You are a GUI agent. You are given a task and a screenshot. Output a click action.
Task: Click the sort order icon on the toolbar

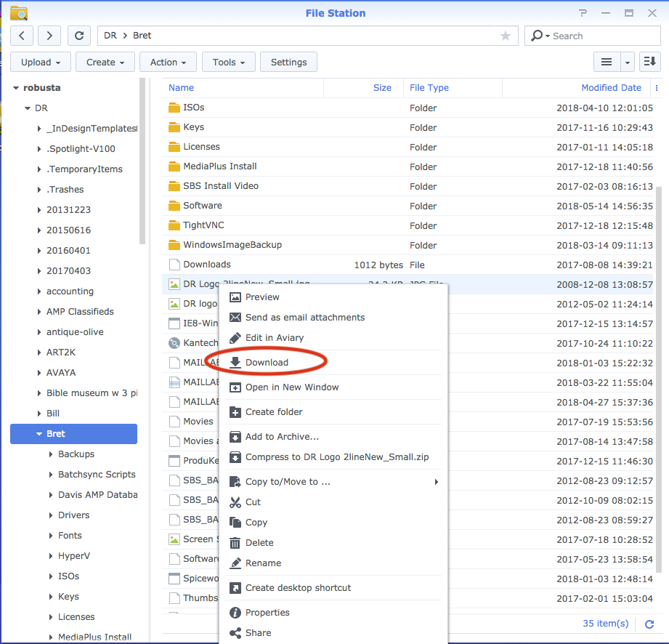pyautogui.click(x=649, y=62)
